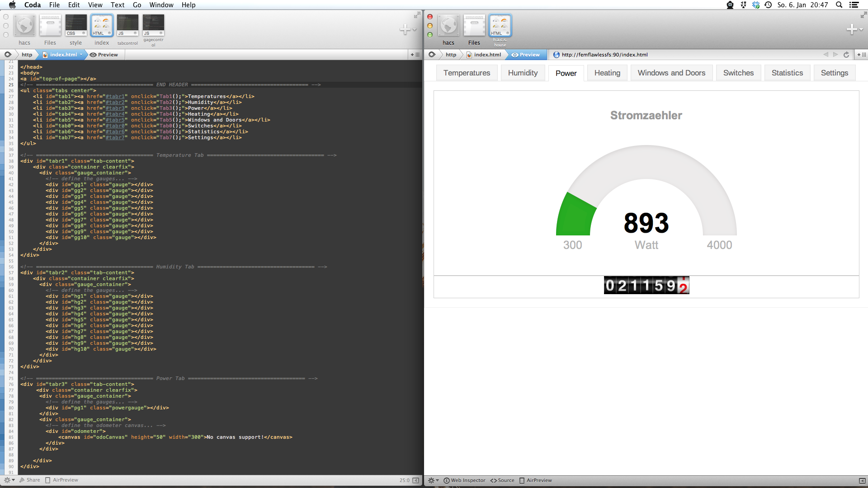Select http path segment in right window
This screenshot has height=488, width=868.
(451, 55)
